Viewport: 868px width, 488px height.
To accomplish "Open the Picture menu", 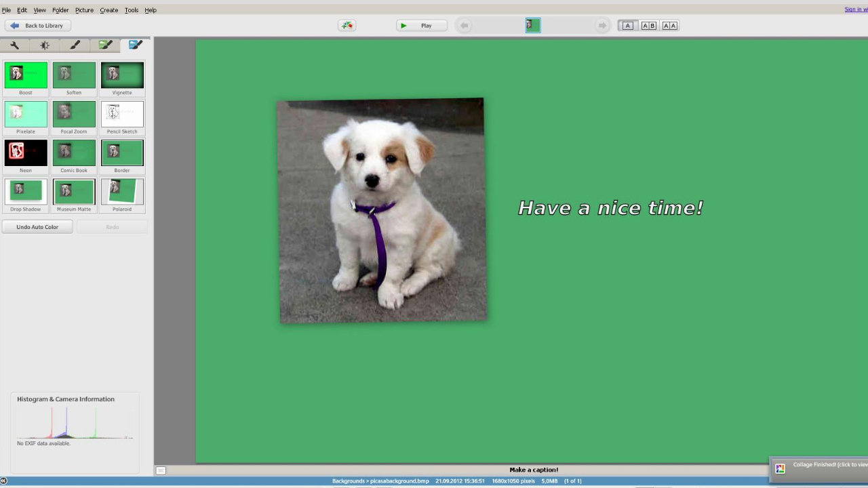I will [x=84, y=10].
